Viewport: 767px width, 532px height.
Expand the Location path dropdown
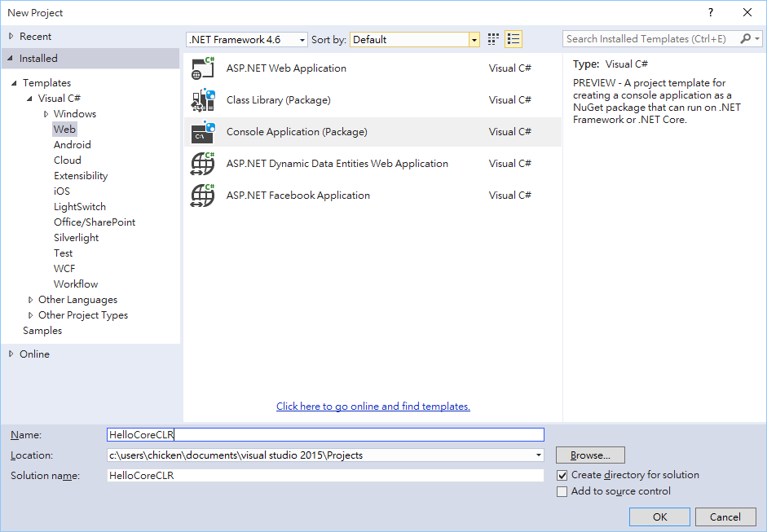pos(538,455)
